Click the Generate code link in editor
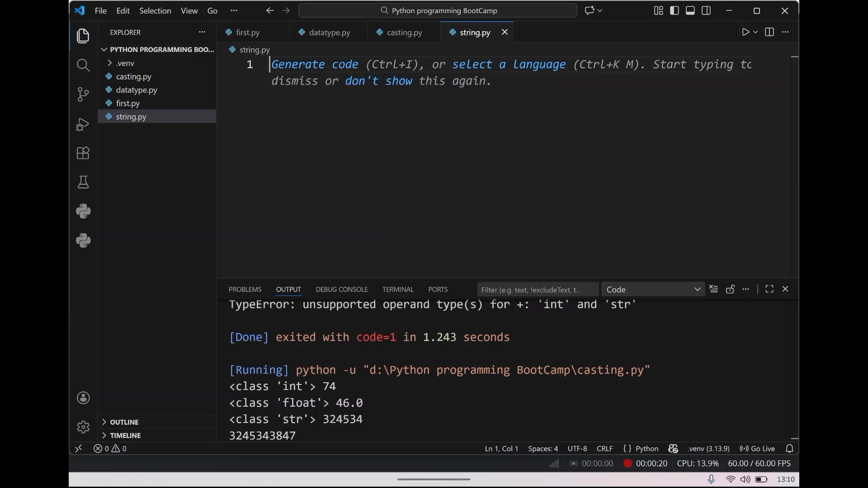868x488 pixels. [315, 65]
